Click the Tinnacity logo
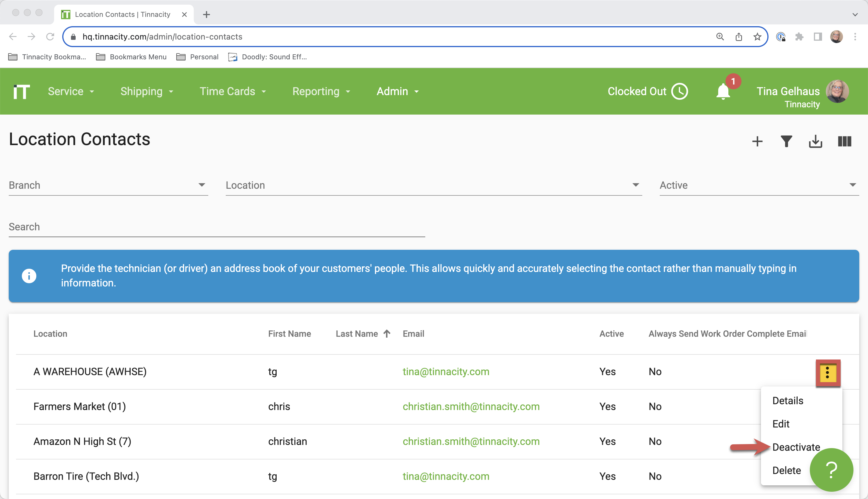Screen dimensions: 868x499 click(21, 91)
